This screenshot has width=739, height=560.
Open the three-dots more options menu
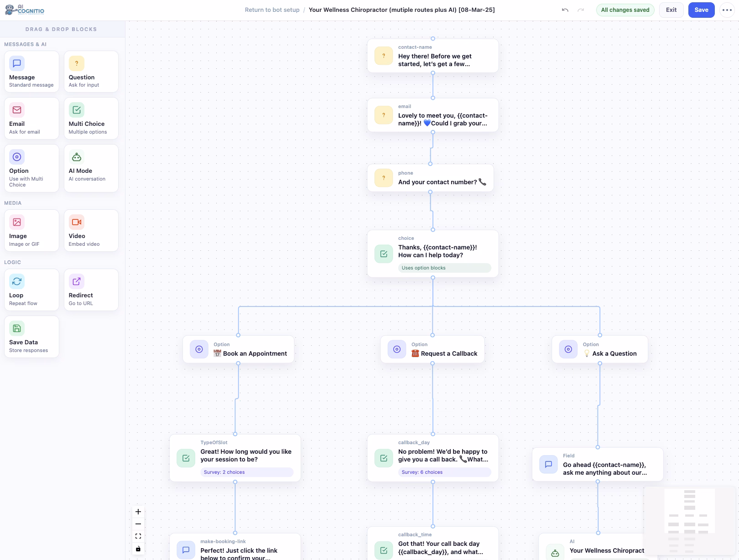tap(727, 10)
